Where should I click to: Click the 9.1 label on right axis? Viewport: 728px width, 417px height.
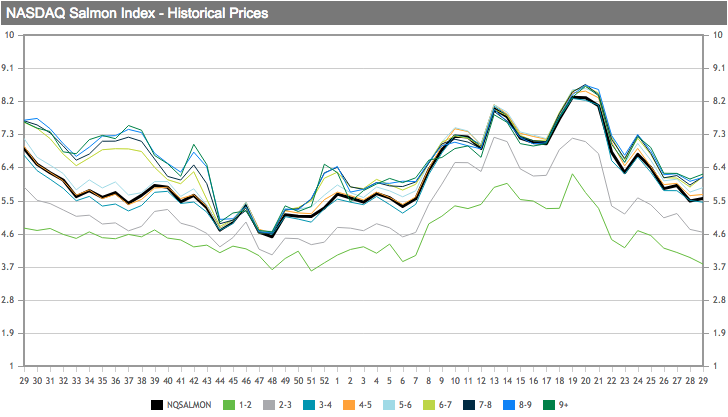(719, 68)
